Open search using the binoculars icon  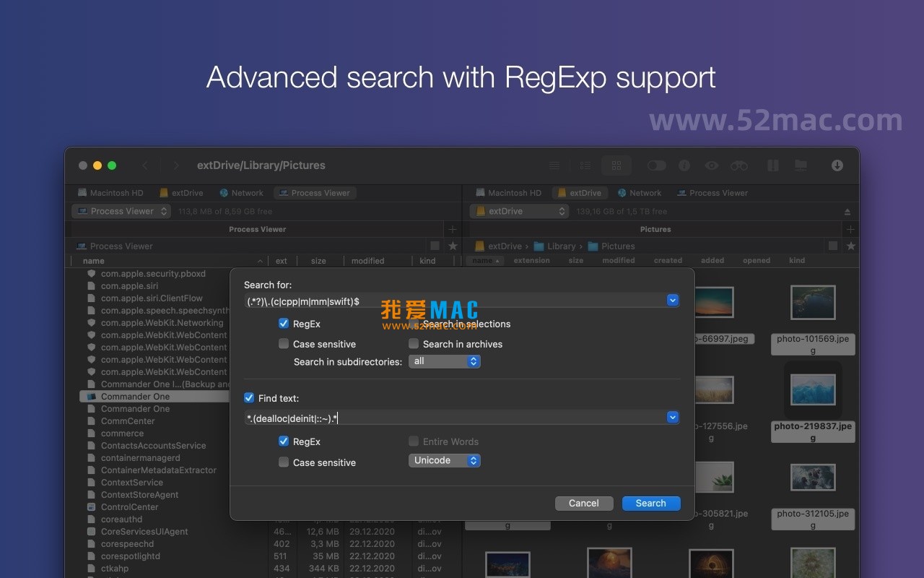pyautogui.click(x=739, y=165)
